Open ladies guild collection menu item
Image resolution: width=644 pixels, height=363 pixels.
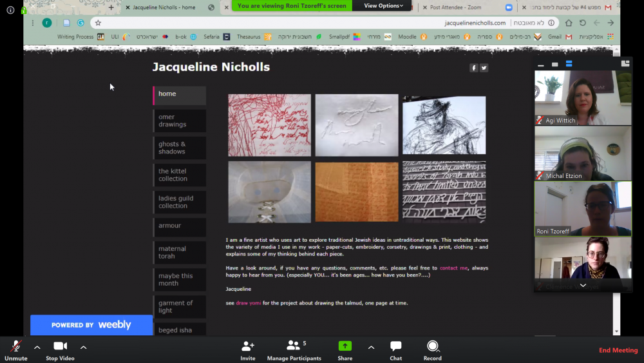180,202
